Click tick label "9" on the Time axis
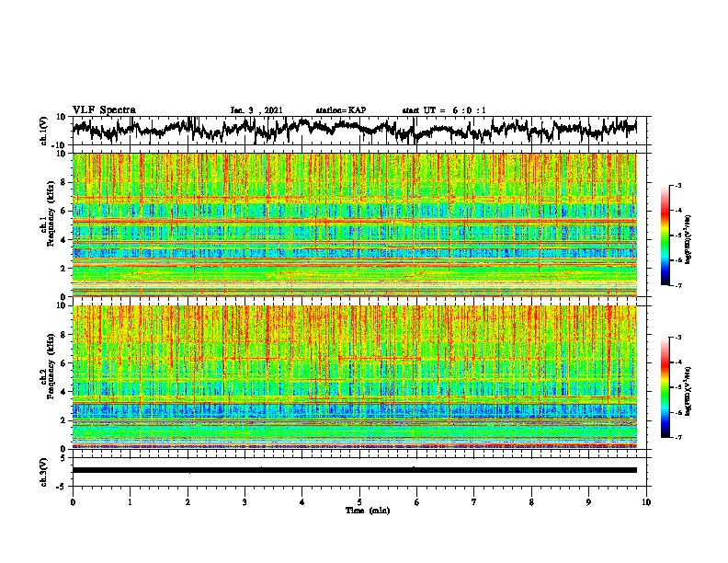Image resolution: width=728 pixels, height=563 pixels. [x=588, y=502]
